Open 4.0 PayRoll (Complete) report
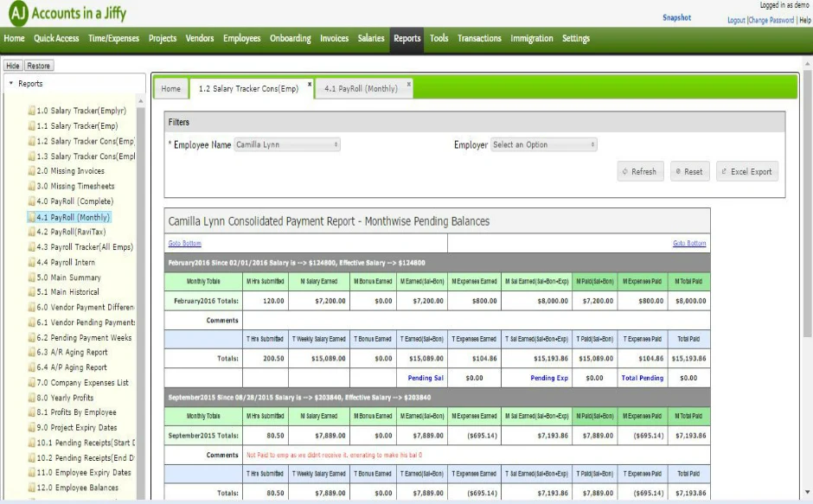 75,201
